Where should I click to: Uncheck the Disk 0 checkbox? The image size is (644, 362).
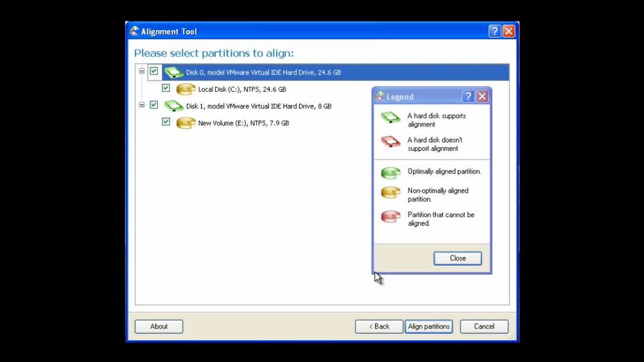154,71
